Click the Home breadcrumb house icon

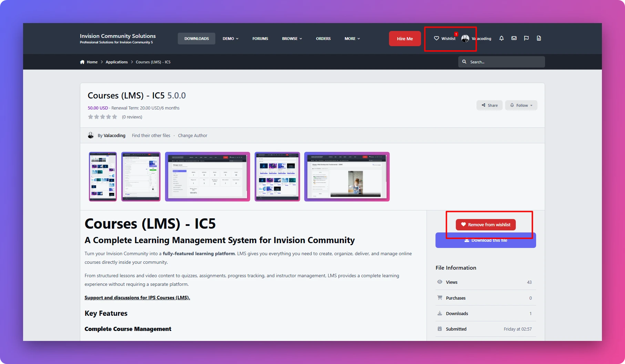[x=82, y=62]
